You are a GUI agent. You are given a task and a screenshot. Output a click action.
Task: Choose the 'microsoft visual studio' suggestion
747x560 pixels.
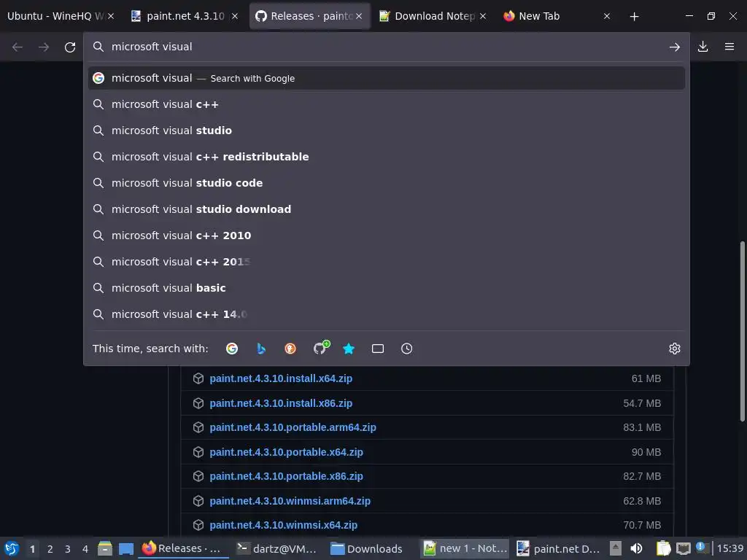[x=387, y=131]
